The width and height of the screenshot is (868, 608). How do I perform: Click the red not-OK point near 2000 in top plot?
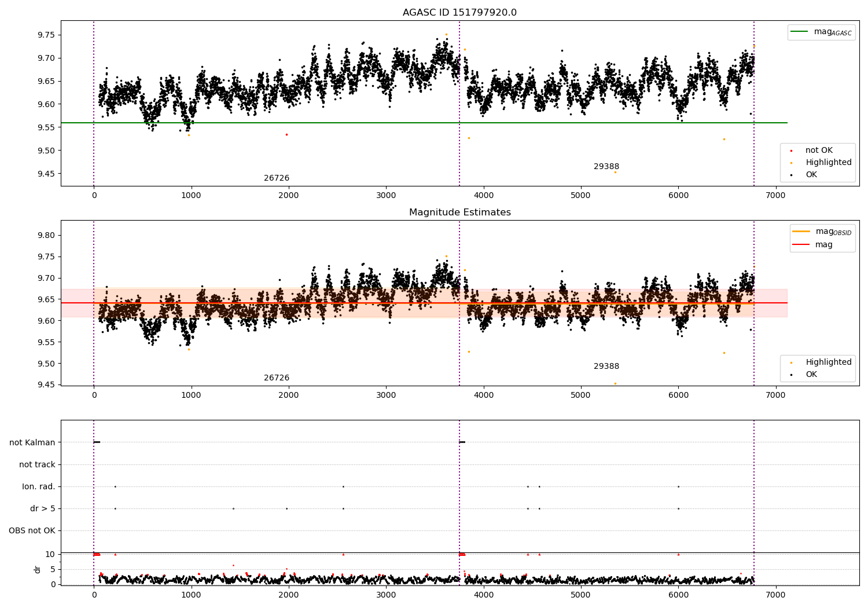click(286, 134)
